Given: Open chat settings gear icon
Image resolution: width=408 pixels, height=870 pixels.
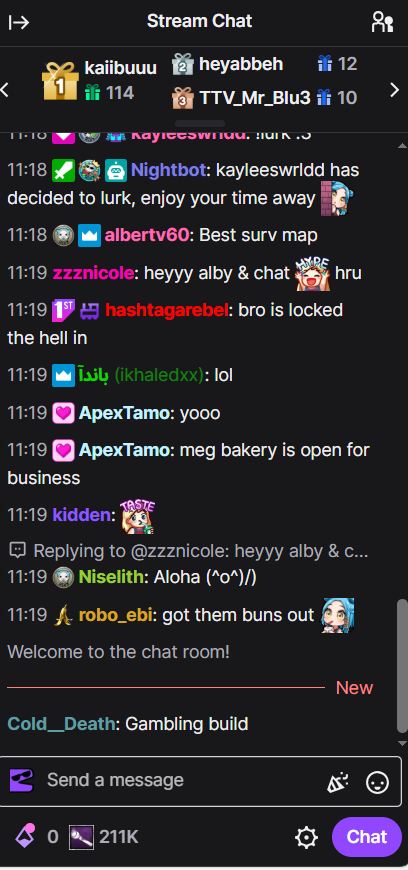Looking at the screenshot, I should [x=306, y=837].
